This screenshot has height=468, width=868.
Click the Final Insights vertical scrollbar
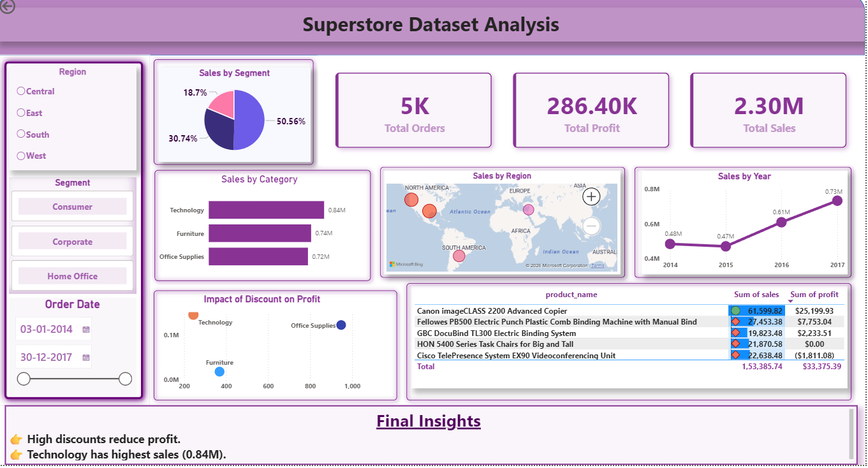[x=851, y=434]
